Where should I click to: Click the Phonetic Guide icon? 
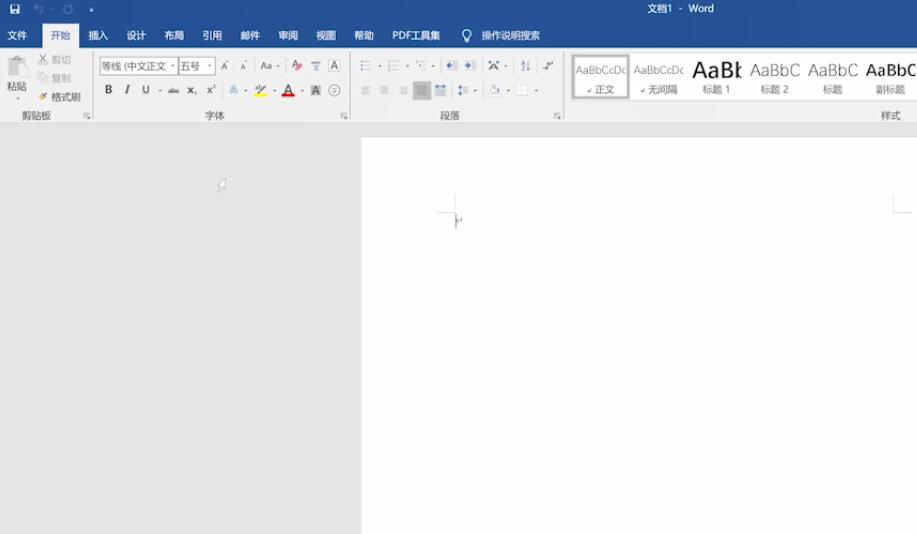(315, 66)
